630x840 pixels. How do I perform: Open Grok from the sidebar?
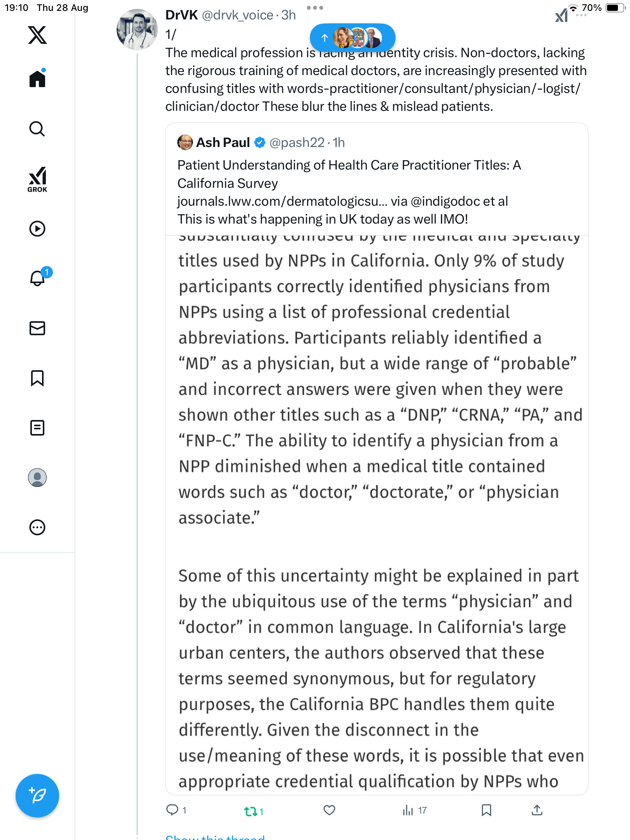[37, 179]
